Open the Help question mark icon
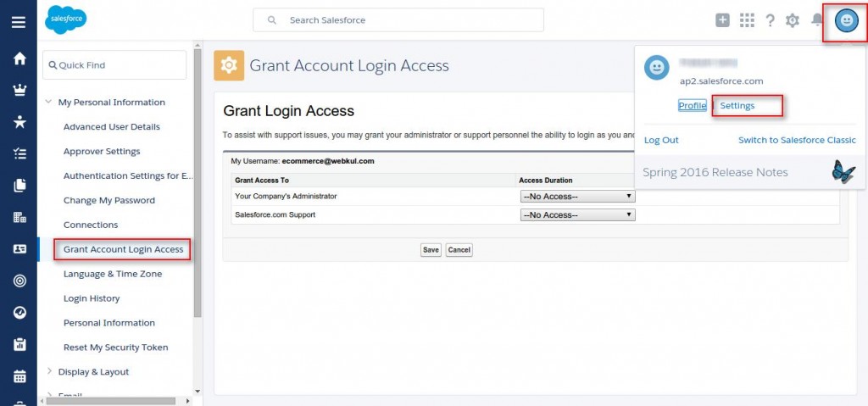The image size is (868, 406). pos(770,20)
